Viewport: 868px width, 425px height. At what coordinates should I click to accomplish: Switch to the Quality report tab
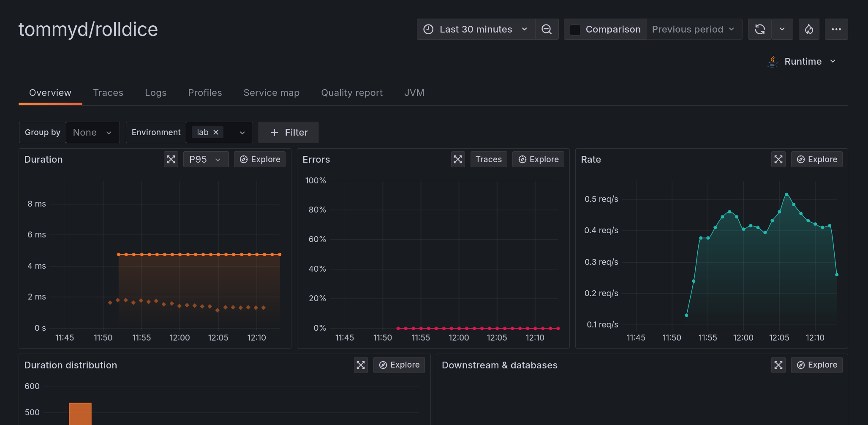[352, 93]
